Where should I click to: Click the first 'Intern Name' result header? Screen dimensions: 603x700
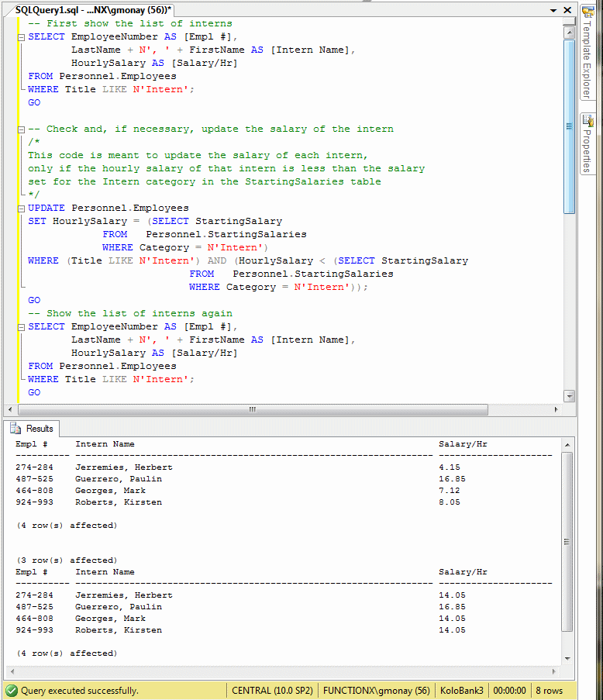click(105, 444)
